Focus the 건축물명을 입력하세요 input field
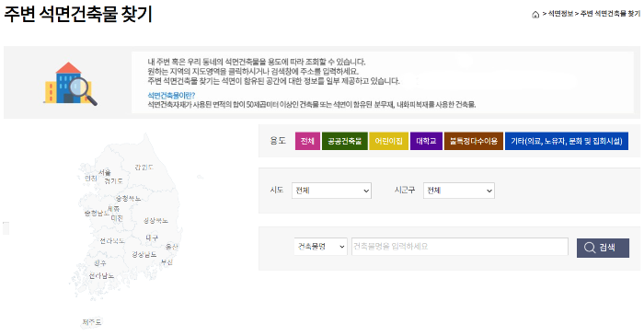The height and width of the screenshot is (336, 644). pyautogui.click(x=460, y=247)
